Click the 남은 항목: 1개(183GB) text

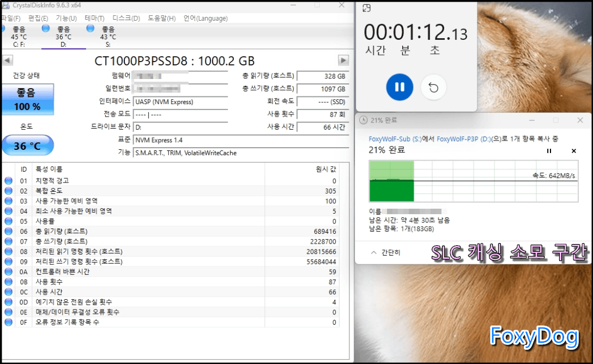[x=401, y=229]
